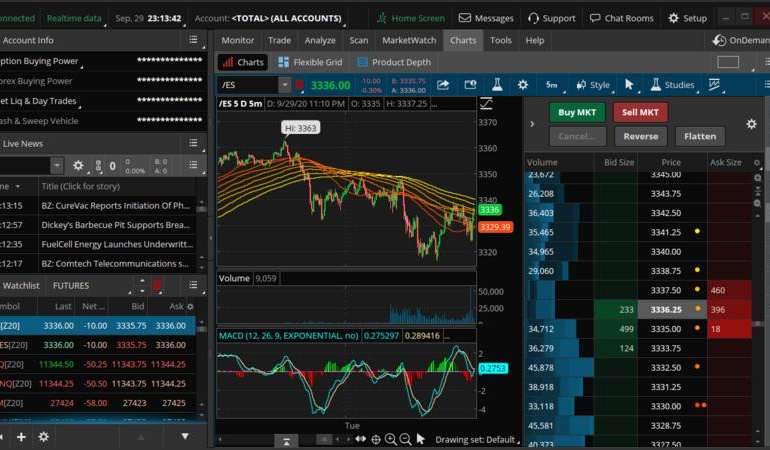Select the Flexible Grid subtab
This screenshot has width=770, height=450.
pos(310,62)
